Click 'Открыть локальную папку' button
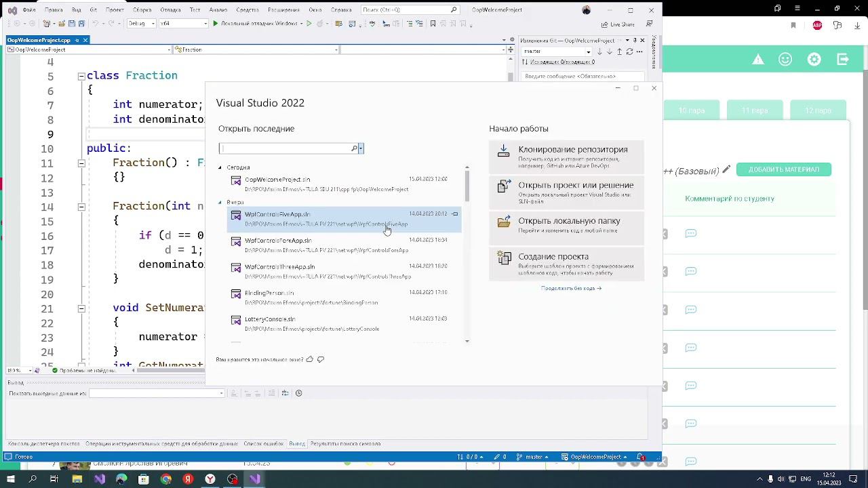Image resolution: width=868 pixels, height=488 pixels. click(566, 227)
